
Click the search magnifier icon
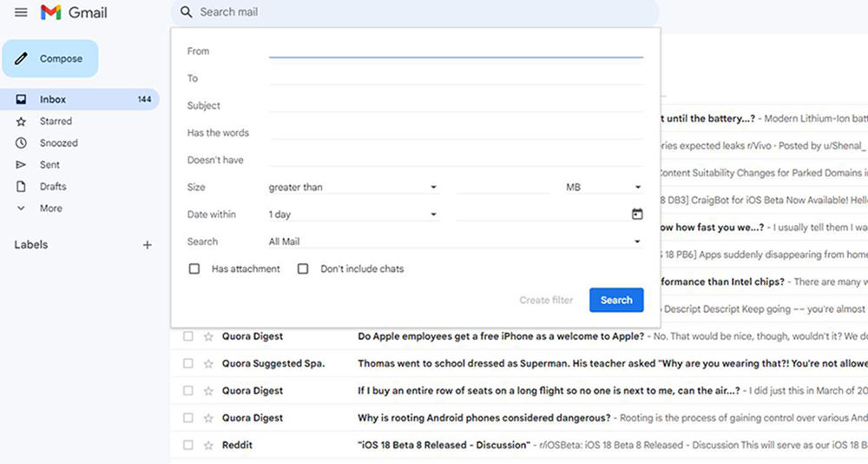[x=186, y=12]
